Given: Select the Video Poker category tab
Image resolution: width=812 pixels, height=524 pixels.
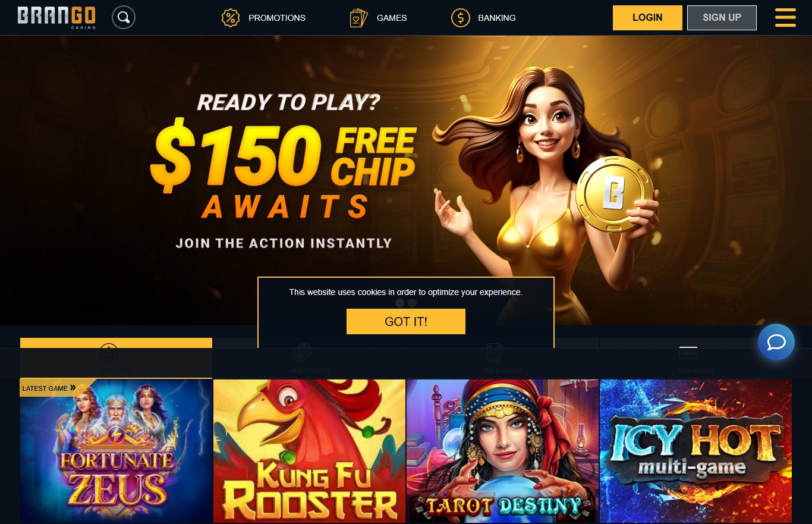Looking at the screenshot, I should (309, 357).
